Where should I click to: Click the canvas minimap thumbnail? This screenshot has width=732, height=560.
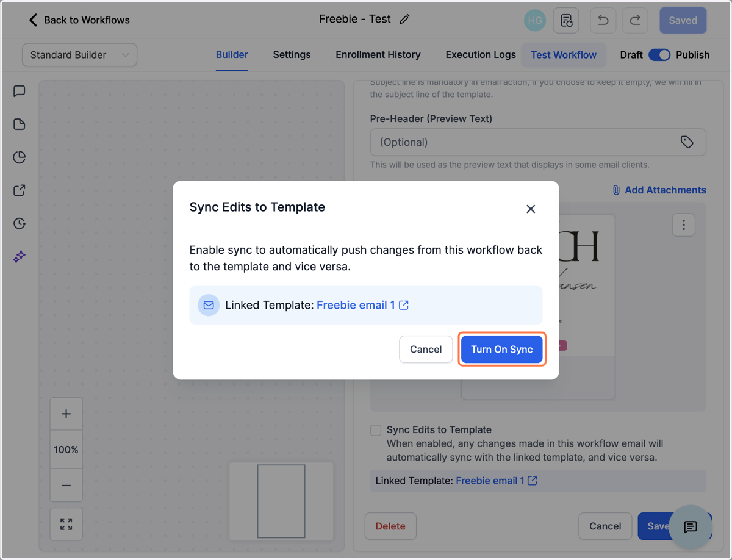pos(281,501)
